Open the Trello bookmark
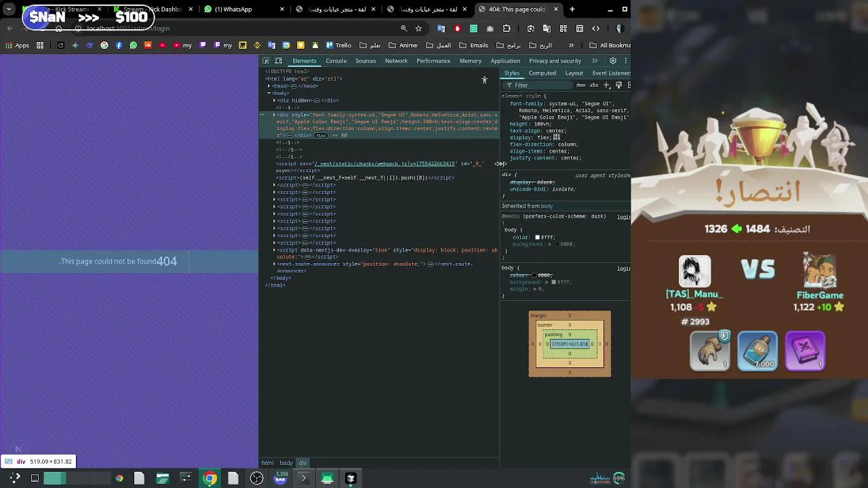The image size is (868, 488). 338,45
